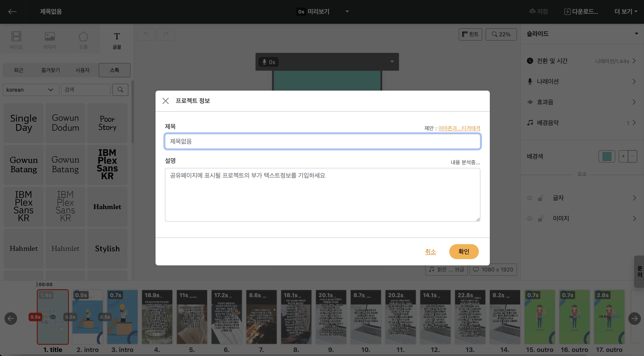644x356 pixels.
Task: Open the 비디오 media tab
Action: coord(16,40)
